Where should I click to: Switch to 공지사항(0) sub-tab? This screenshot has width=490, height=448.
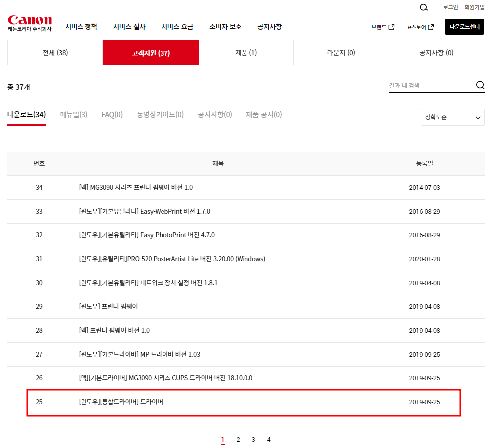click(215, 115)
